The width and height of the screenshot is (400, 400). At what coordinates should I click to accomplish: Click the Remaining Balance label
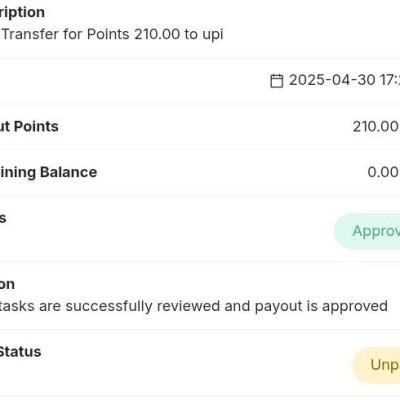[x=48, y=172]
